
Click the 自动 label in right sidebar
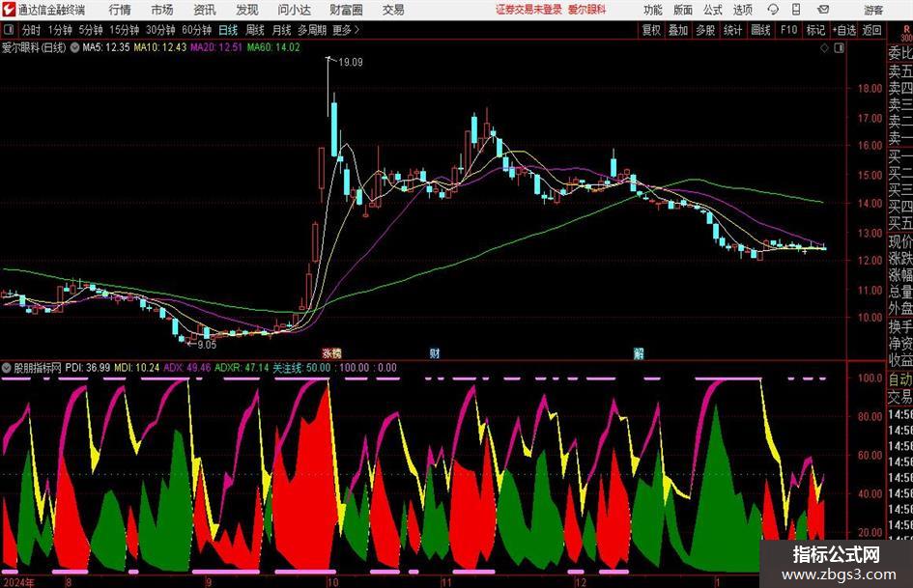coord(900,379)
